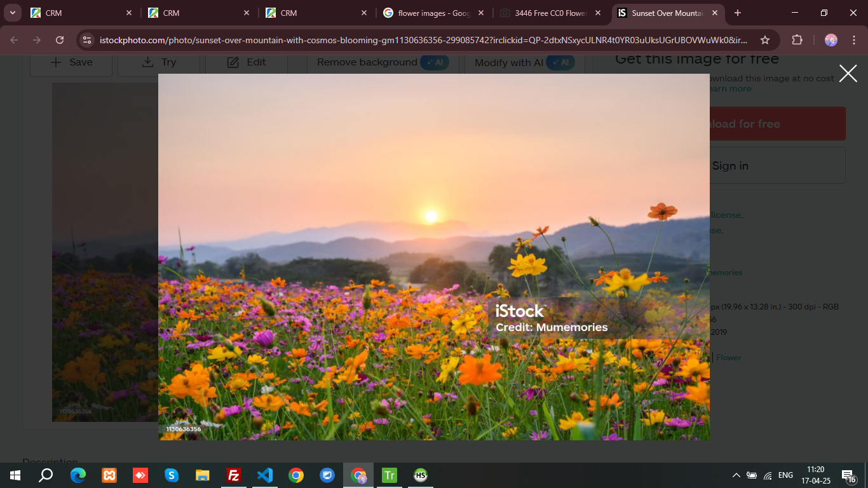Close the 3446 Free CC0 Flower tab
This screenshot has height=488, width=868.
tap(598, 13)
